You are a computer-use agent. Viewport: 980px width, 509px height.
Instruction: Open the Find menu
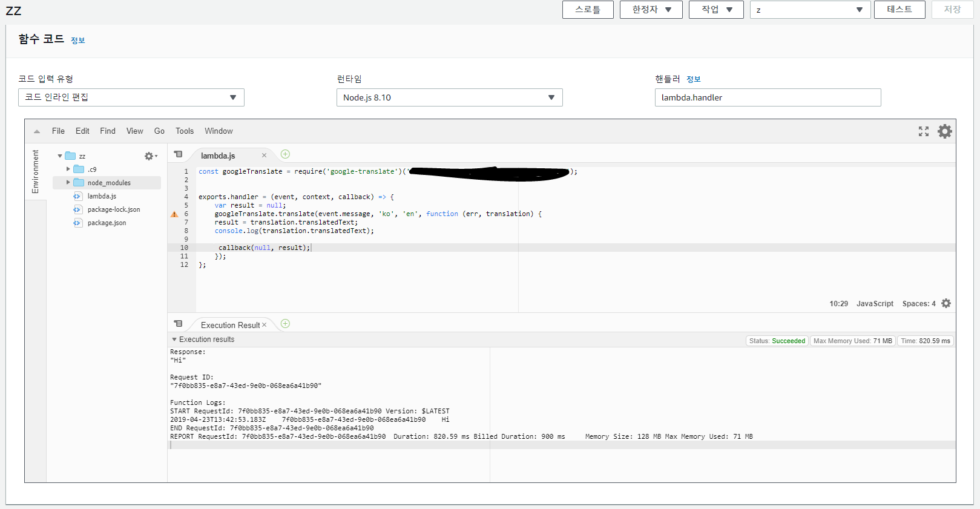coord(108,131)
